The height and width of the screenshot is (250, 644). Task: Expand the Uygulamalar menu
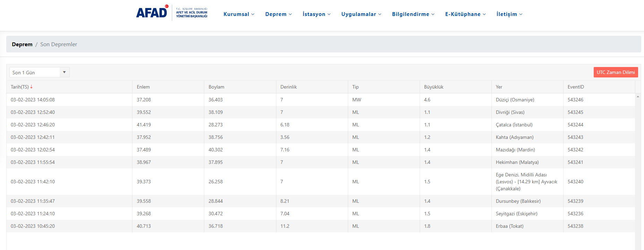tap(361, 14)
